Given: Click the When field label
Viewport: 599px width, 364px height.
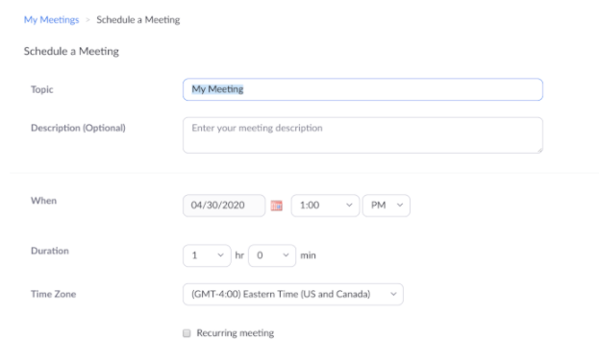Looking at the screenshot, I should (43, 201).
